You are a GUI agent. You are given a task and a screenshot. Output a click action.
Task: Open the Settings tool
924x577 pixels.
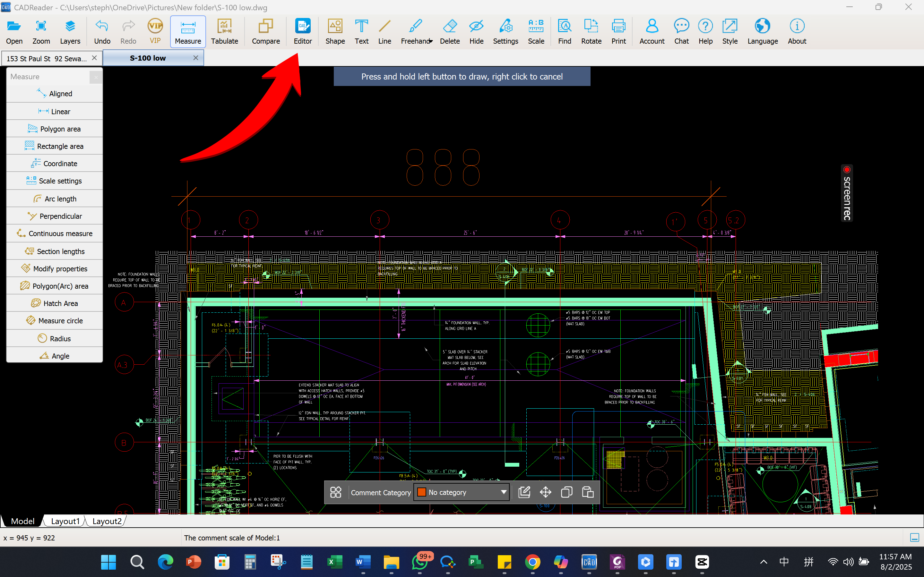point(505,32)
